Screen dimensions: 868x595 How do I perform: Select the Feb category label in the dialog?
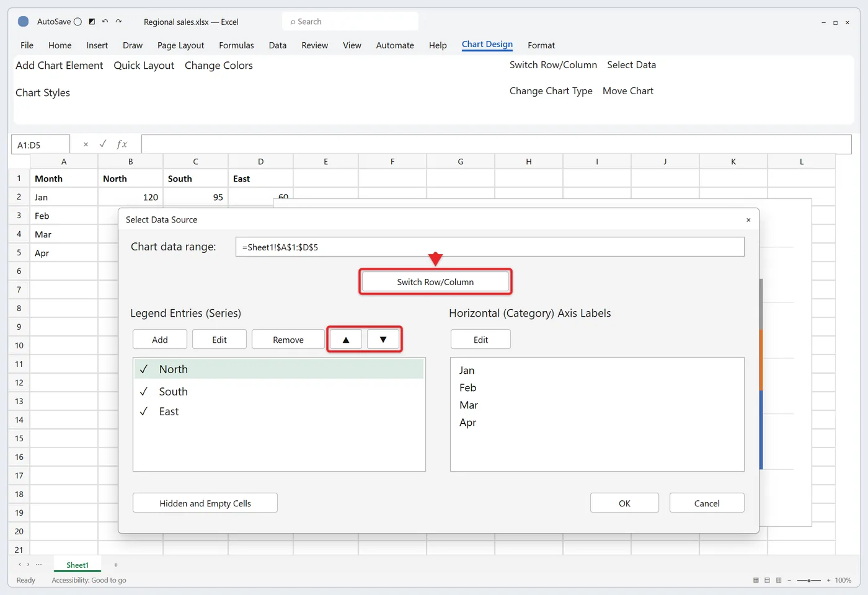[x=467, y=388]
